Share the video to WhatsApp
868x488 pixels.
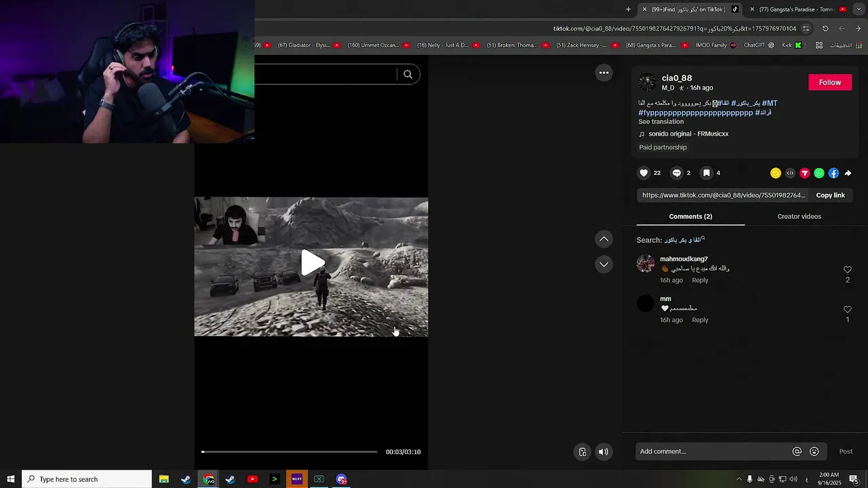pyautogui.click(x=819, y=174)
